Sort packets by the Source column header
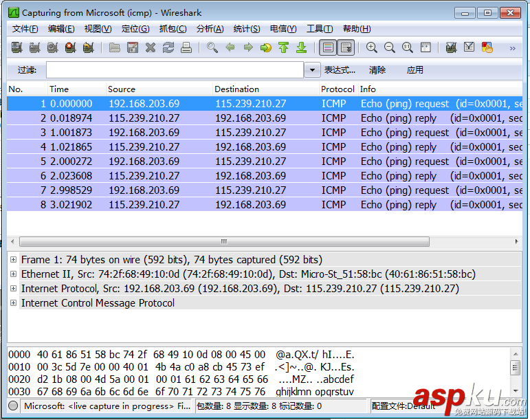530x420 pixels. (159, 89)
